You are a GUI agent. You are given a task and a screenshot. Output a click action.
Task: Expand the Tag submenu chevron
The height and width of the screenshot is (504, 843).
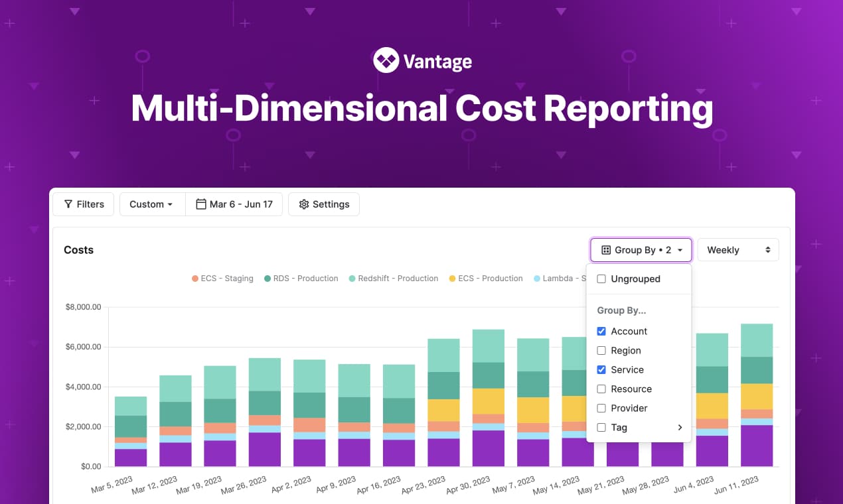[679, 427]
